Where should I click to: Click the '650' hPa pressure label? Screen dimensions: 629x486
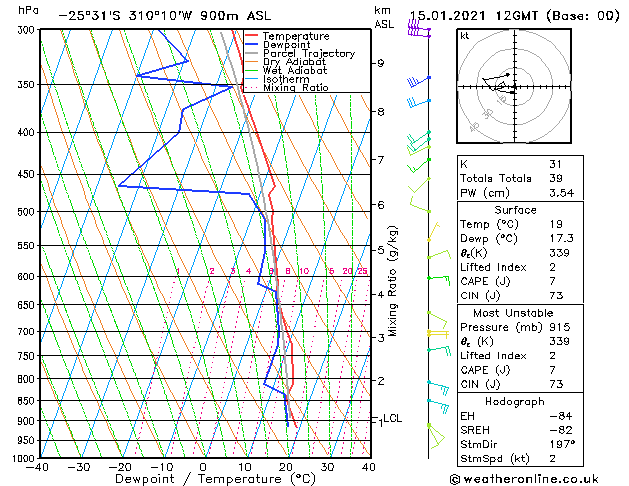pos(28,305)
